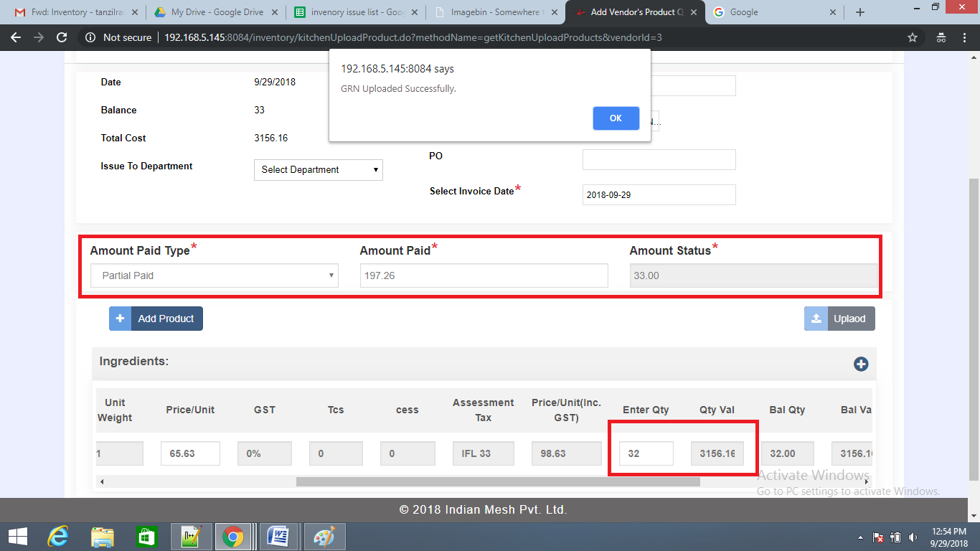Click the PO input field

[x=659, y=159]
